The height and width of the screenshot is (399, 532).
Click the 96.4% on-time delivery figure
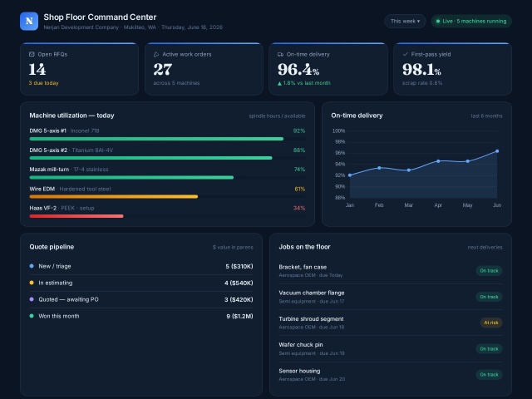(298, 70)
